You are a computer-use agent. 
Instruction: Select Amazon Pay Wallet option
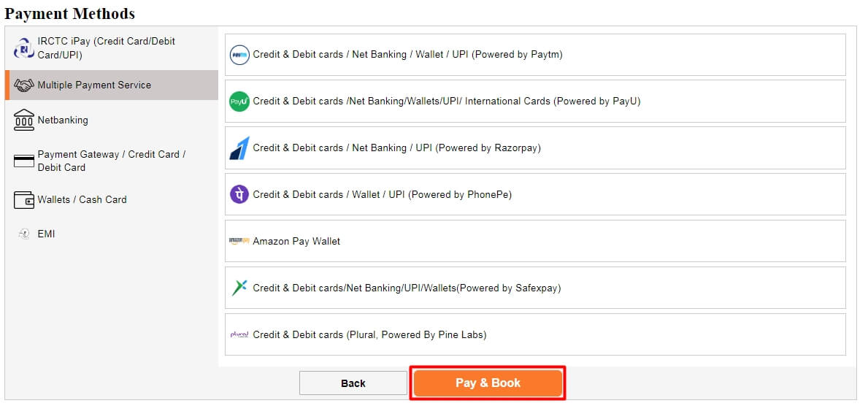pyautogui.click(x=535, y=241)
